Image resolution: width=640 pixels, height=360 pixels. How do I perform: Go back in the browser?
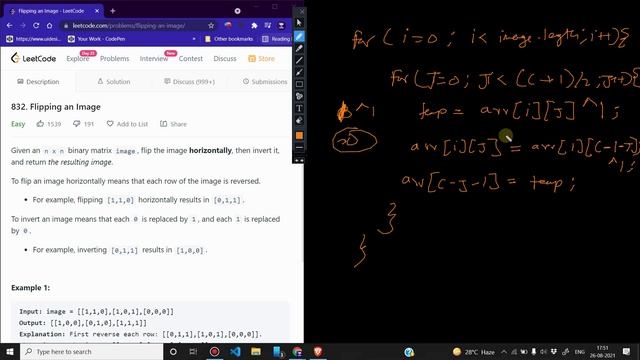9,25
